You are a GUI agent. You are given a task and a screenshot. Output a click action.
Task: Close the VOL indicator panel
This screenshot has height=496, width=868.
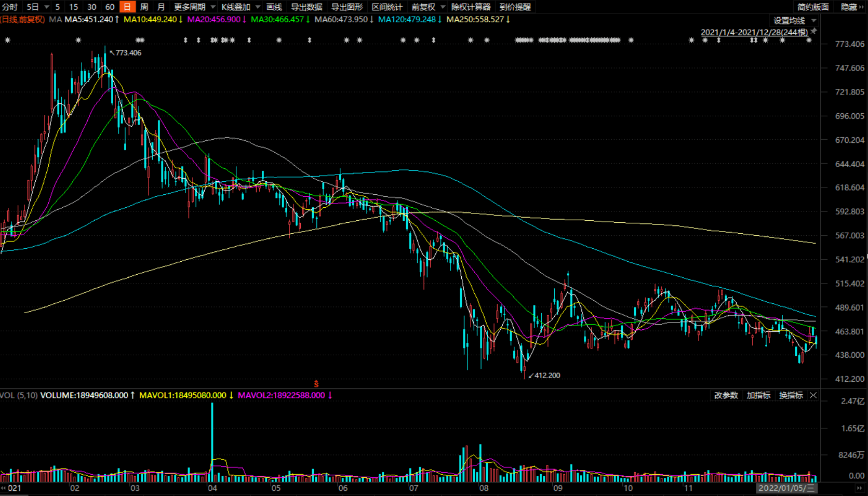coord(813,395)
